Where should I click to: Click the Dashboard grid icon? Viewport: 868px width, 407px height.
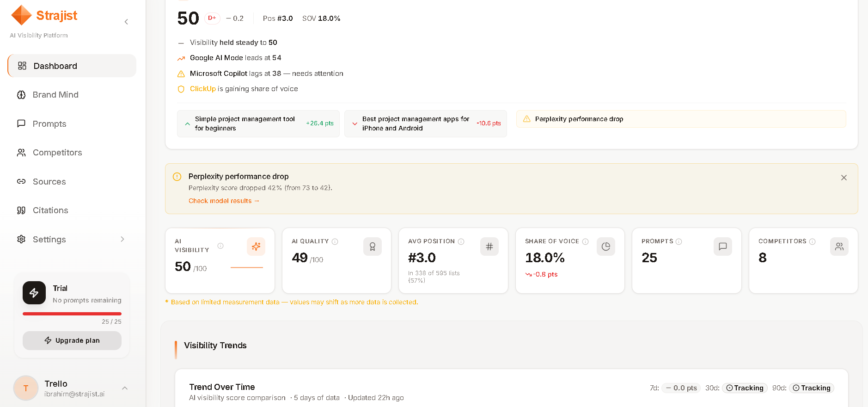(22, 66)
